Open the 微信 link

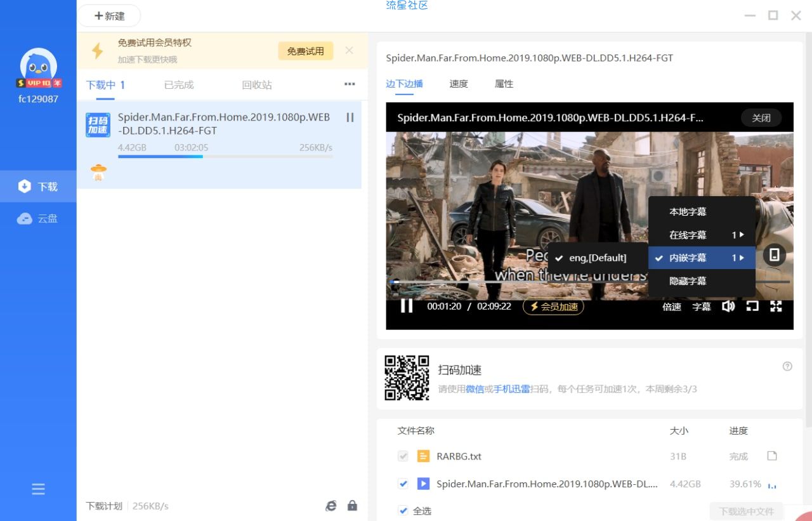[x=475, y=388]
